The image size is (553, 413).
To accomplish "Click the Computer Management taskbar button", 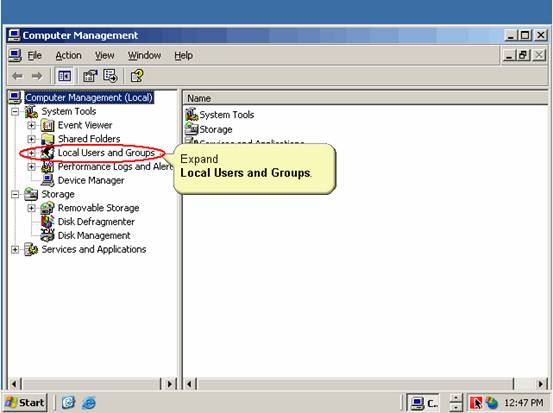I will point(423,402).
